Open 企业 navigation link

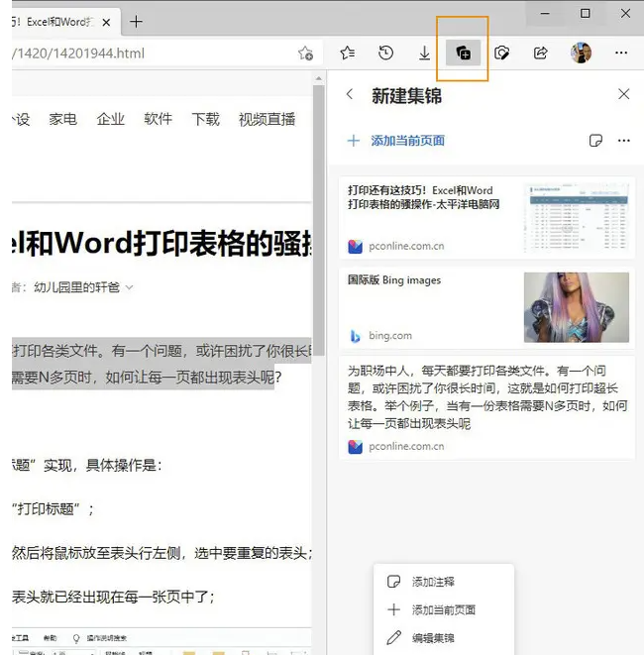pos(111,119)
